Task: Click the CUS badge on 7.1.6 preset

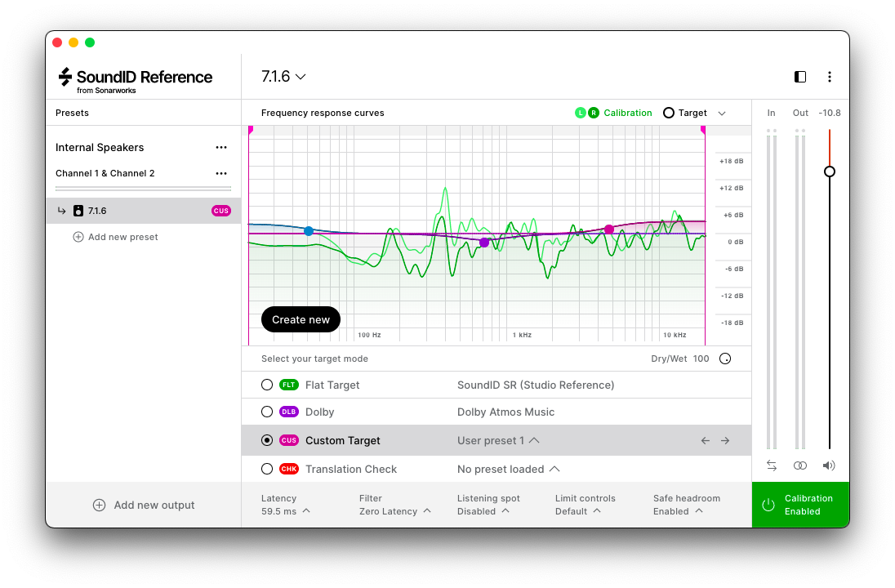Action: 221,211
